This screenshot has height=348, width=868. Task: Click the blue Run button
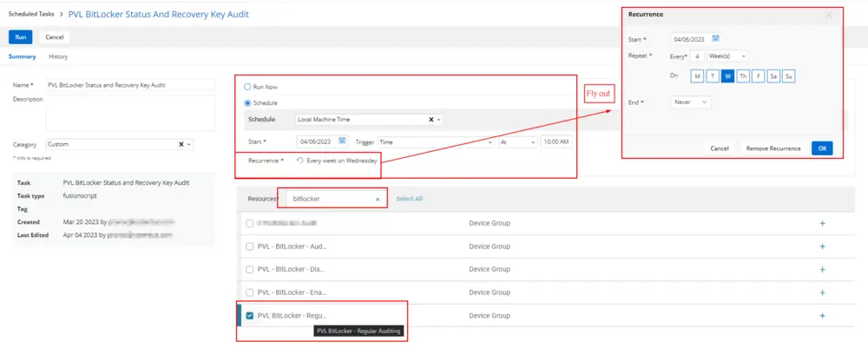21,37
